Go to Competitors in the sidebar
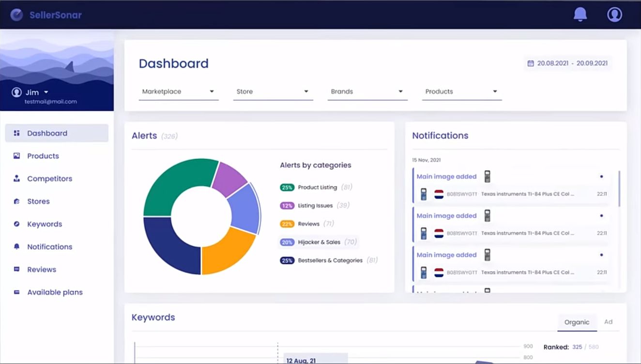This screenshot has height=364, width=641. 49,179
